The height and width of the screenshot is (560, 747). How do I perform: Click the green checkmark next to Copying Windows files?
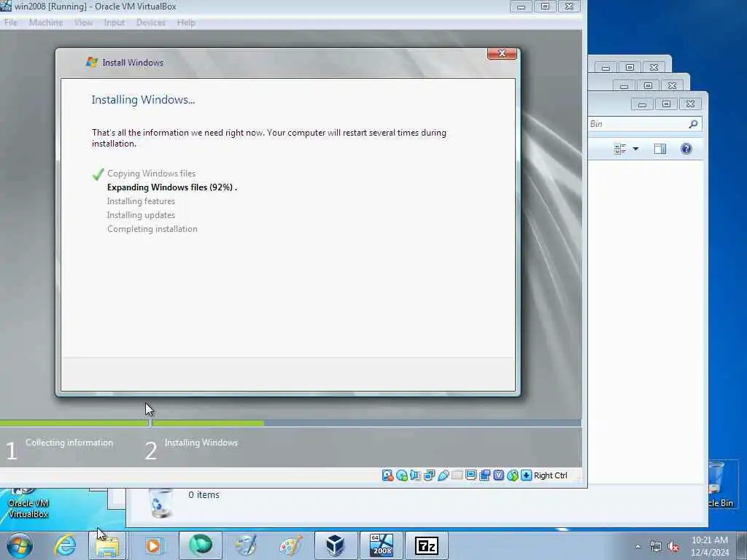pos(98,174)
